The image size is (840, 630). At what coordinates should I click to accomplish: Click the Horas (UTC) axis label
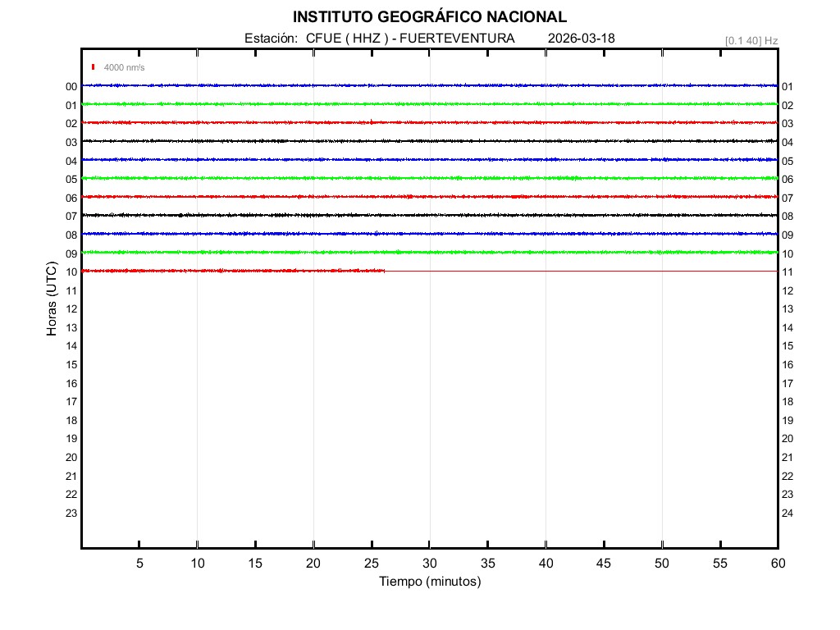[x=52, y=299]
